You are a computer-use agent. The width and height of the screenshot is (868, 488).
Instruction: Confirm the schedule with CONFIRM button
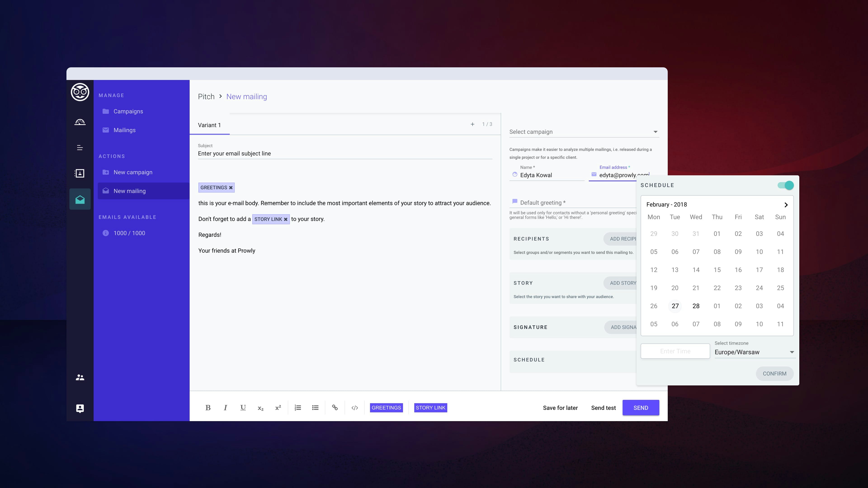[774, 374]
